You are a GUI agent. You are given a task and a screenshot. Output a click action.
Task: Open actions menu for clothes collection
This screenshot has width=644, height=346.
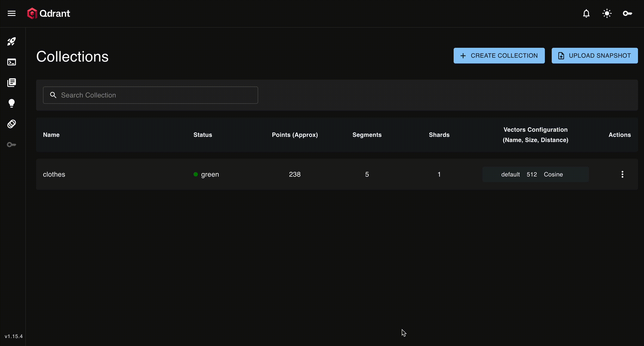click(622, 174)
